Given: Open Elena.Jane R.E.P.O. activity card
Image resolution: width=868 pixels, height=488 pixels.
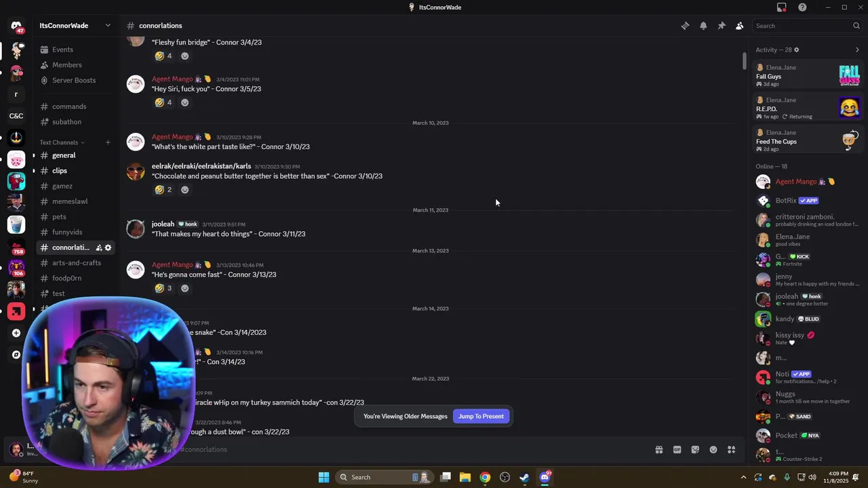Looking at the screenshot, I should (x=808, y=107).
